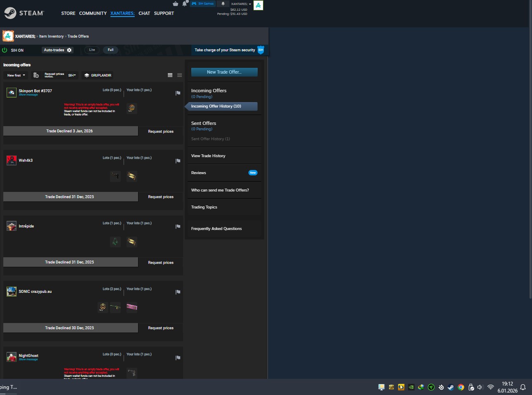Request prices for Wsh4k3 offer
Screen dimensions: 532x395
161,197
